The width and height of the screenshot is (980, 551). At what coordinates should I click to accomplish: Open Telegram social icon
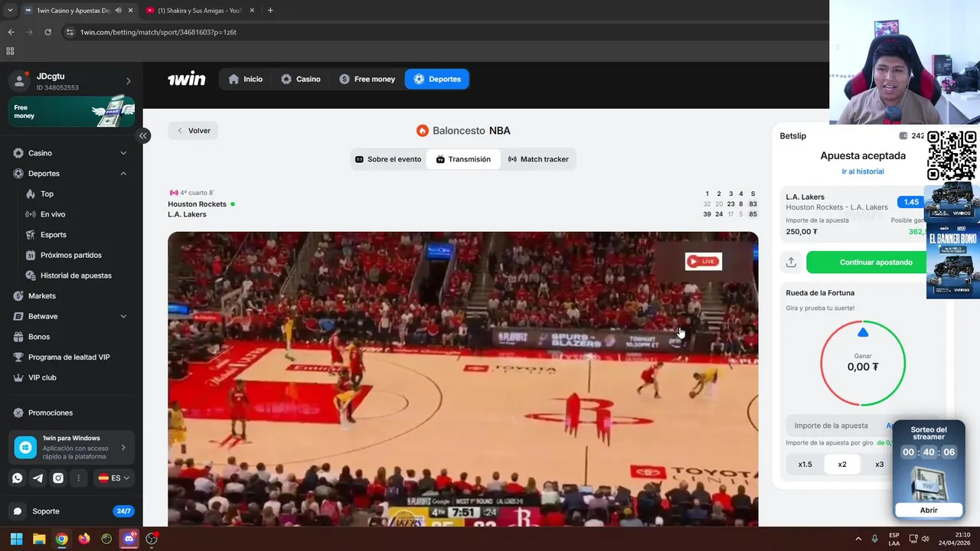[x=38, y=478]
